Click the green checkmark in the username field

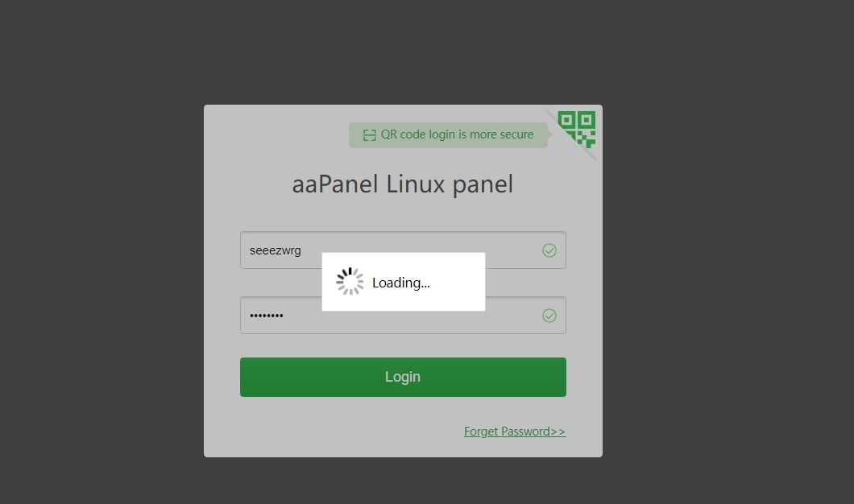pyautogui.click(x=549, y=250)
